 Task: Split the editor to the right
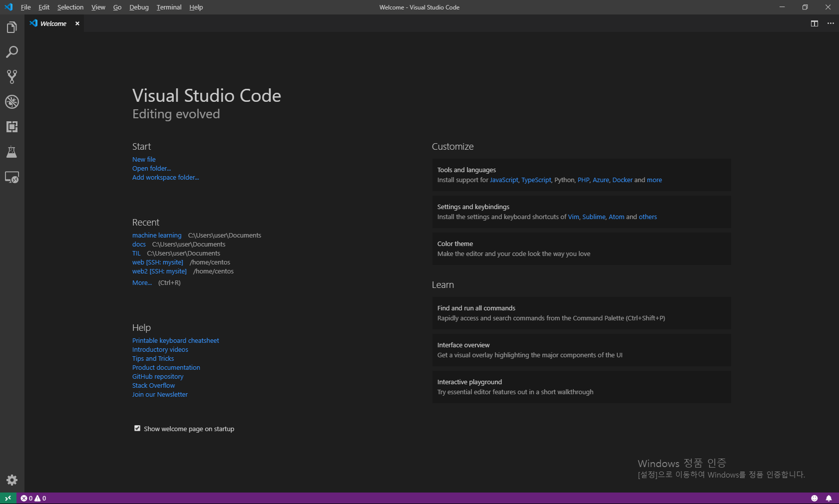pyautogui.click(x=815, y=23)
